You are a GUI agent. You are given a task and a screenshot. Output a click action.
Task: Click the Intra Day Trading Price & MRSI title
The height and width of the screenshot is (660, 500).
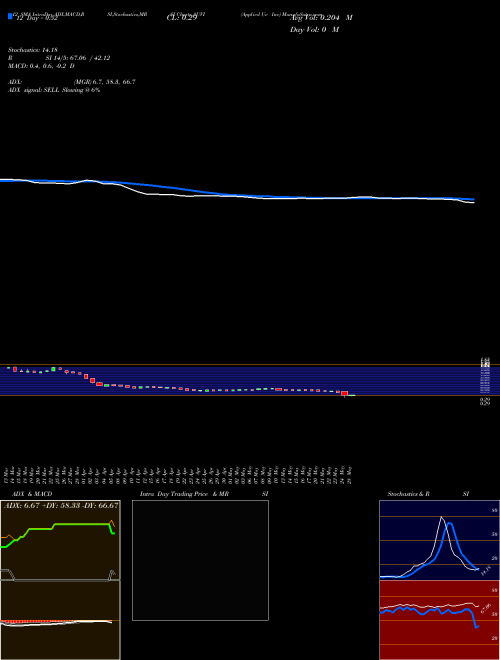[x=204, y=494]
